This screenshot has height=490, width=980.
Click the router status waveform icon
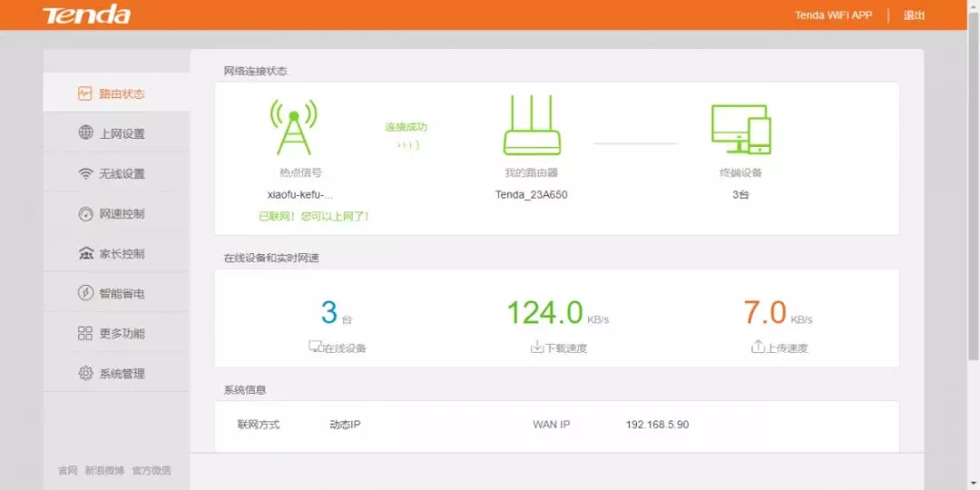click(85, 93)
